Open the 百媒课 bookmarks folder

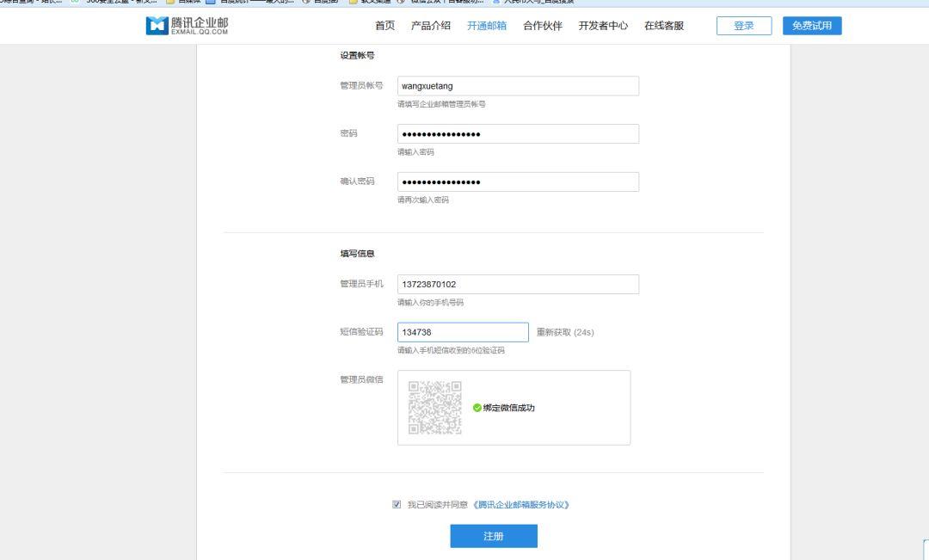pyautogui.click(x=185, y=4)
